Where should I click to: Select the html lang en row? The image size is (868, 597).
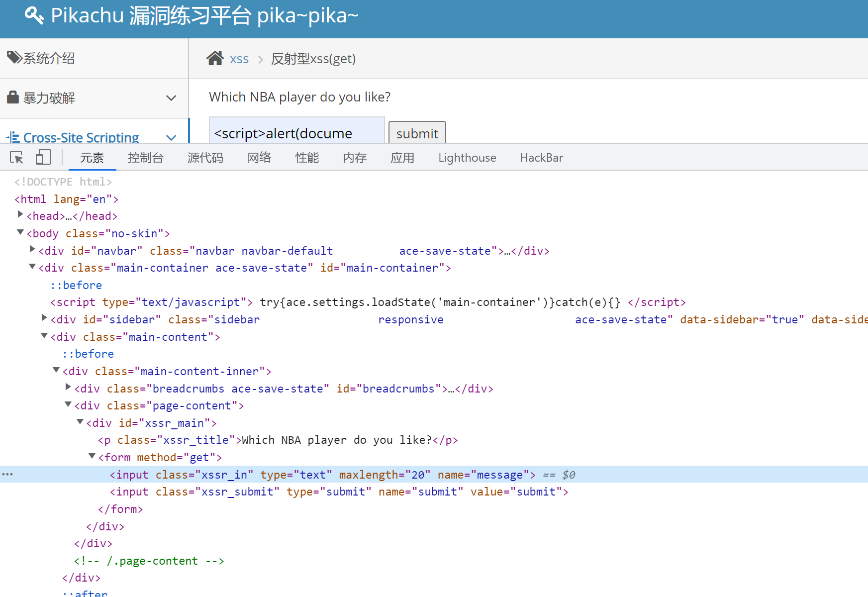(434, 199)
